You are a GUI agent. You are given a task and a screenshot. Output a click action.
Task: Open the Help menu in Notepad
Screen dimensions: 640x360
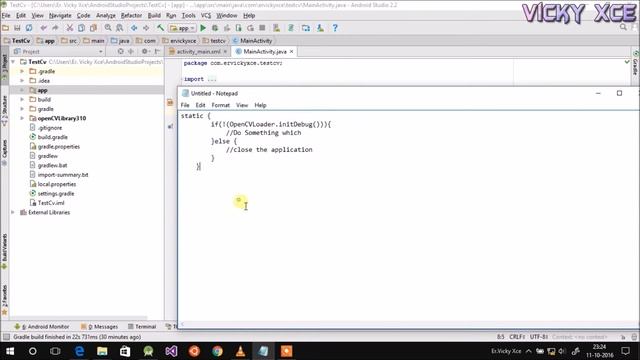(x=260, y=105)
